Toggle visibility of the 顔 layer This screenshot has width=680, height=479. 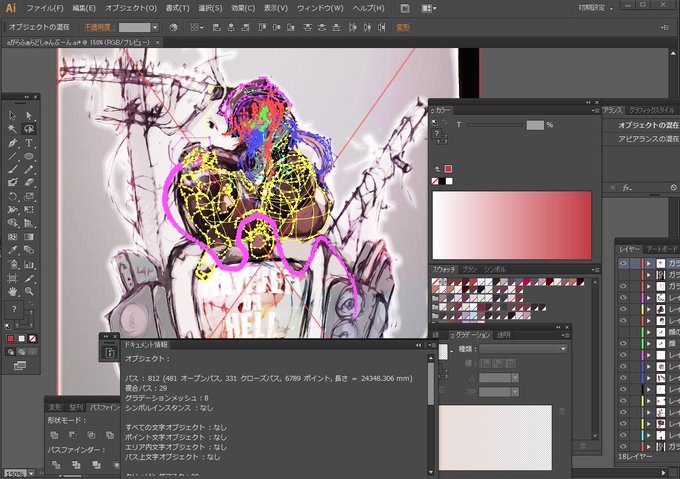pyautogui.click(x=623, y=343)
